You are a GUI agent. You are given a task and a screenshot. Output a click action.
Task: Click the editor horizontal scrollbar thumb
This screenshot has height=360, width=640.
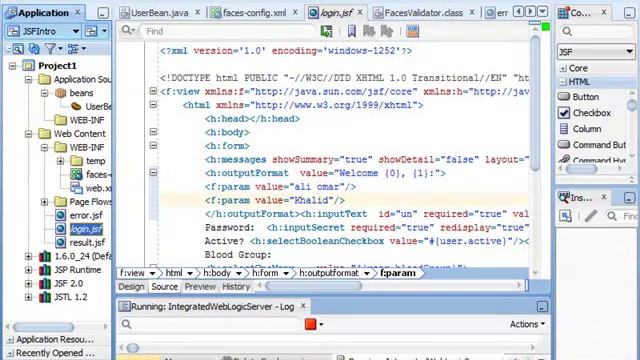click(313, 286)
